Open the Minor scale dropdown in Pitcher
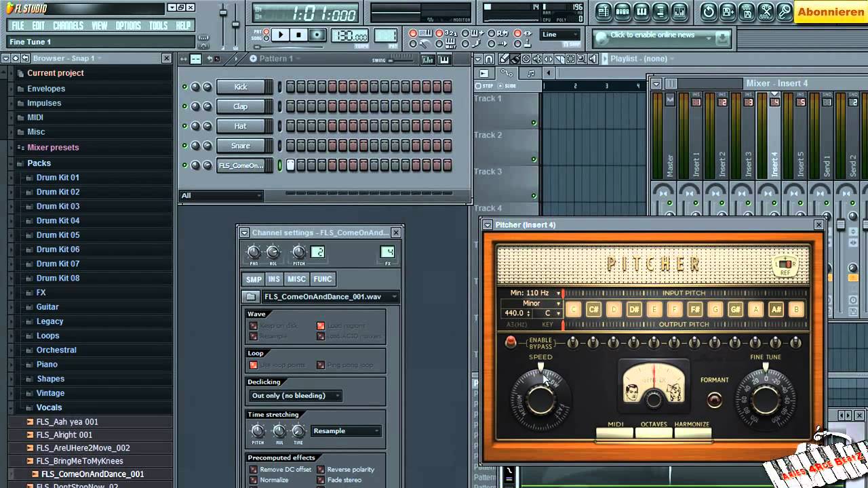The width and height of the screenshot is (868, 488). tap(531, 303)
